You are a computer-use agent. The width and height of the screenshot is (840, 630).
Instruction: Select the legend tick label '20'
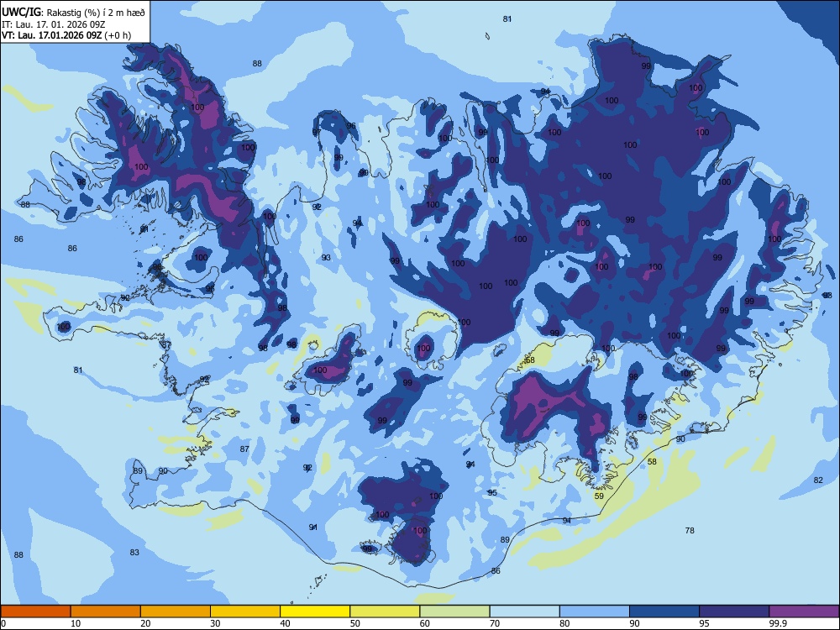click(x=145, y=623)
